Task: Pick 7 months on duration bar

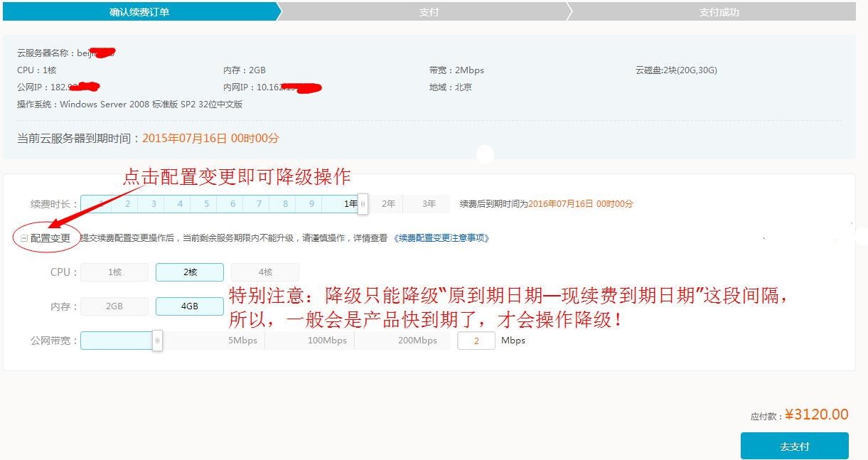Action: click(259, 203)
